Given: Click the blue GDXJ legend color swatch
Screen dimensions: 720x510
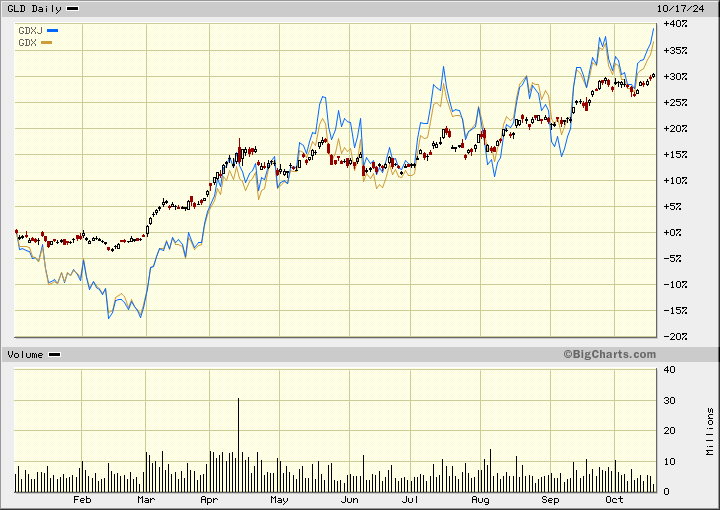Looking at the screenshot, I should pyautogui.click(x=52, y=31).
